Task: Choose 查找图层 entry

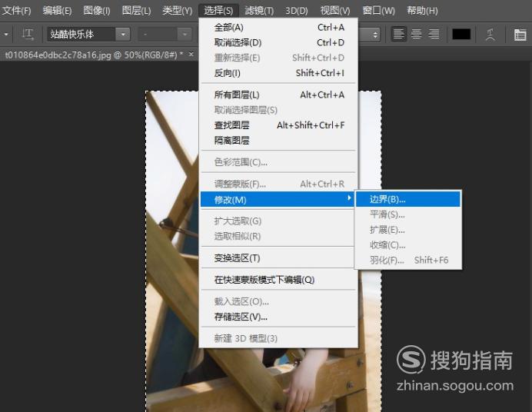Action: pyautogui.click(x=278, y=125)
